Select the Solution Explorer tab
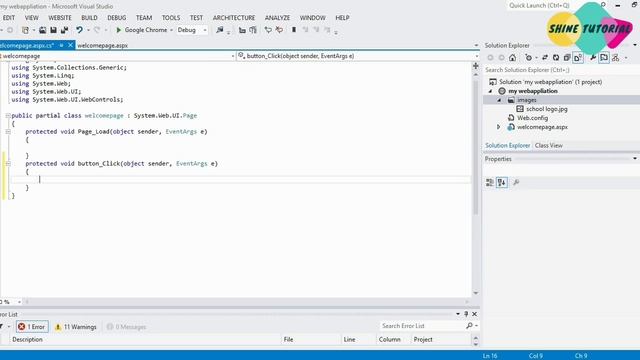Viewport: 640px width, 360px height. coord(507,145)
